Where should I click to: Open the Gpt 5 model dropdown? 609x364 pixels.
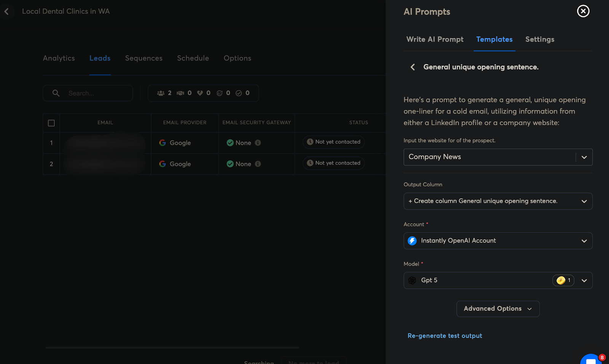click(x=584, y=280)
